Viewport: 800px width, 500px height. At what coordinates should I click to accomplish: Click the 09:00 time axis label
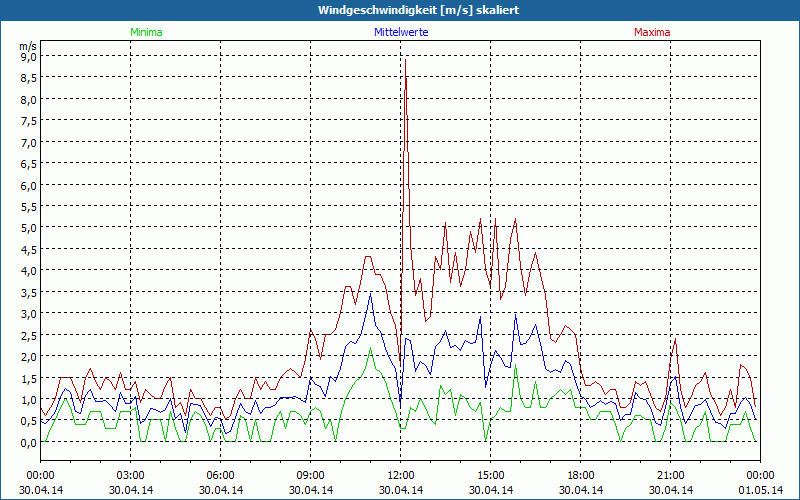click(311, 476)
